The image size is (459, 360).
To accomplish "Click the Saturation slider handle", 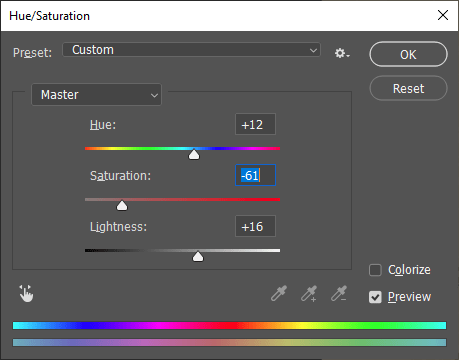I will tap(122, 205).
